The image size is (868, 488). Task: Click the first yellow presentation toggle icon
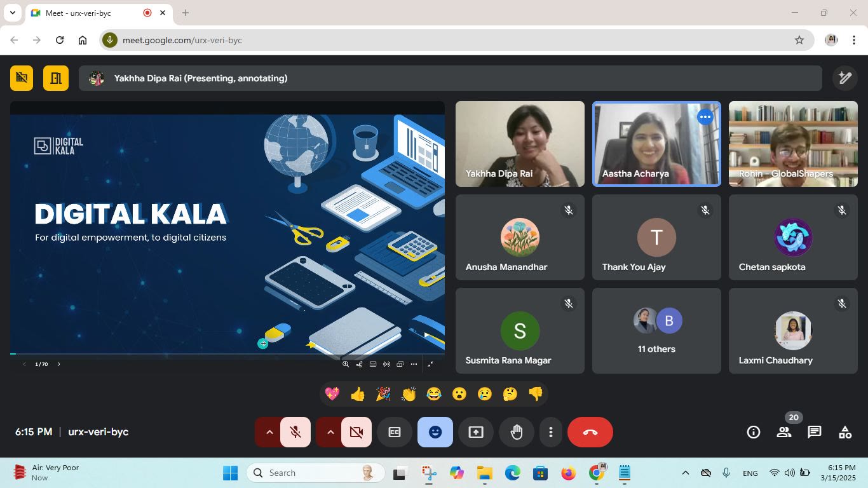point(22,78)
